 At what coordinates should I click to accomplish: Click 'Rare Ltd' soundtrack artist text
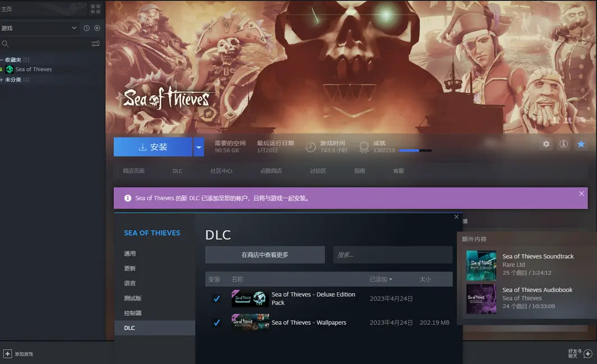[513, 265]
